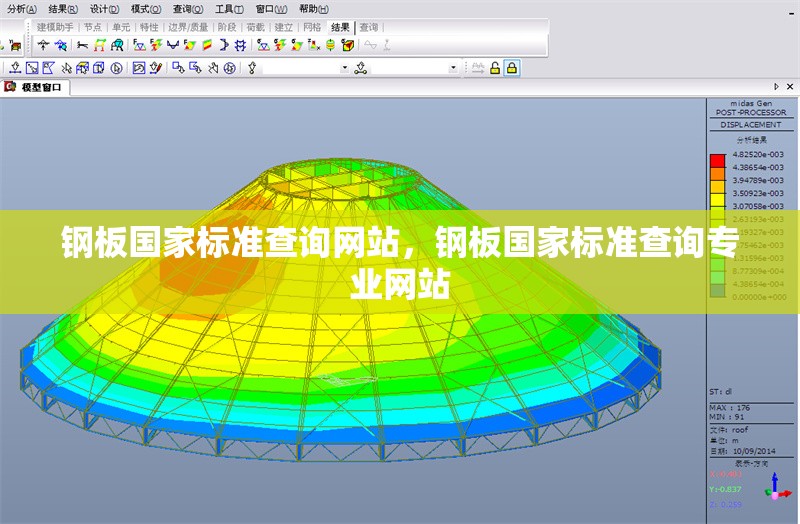Switch to the 建模助手 tab

(54, 27)
